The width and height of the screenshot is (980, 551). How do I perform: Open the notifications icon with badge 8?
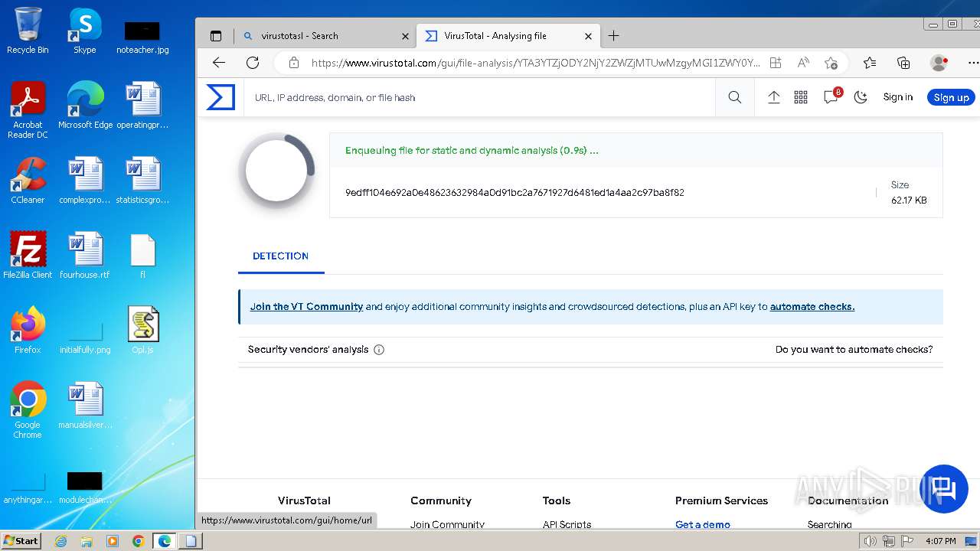[831, 96]
